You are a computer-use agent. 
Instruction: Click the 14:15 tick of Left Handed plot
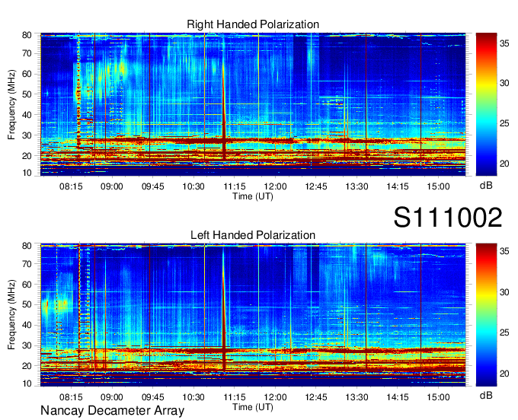[398, 397]
